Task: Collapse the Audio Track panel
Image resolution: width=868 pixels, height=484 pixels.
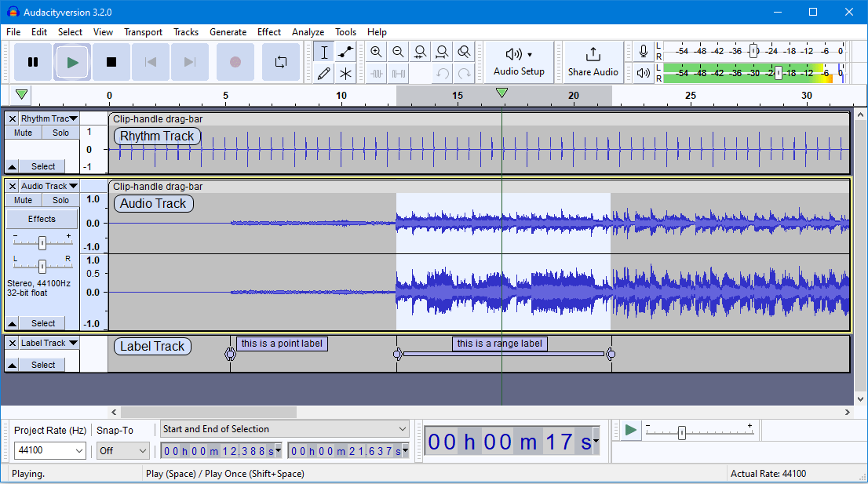Action: pyautogui.click(x=11, y=323)
